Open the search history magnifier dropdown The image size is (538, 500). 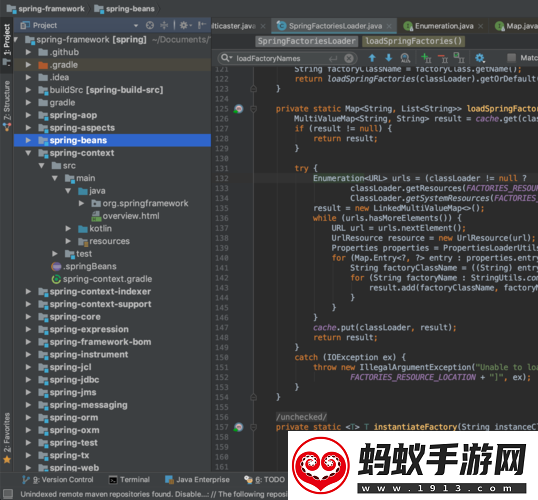point(226,58)
